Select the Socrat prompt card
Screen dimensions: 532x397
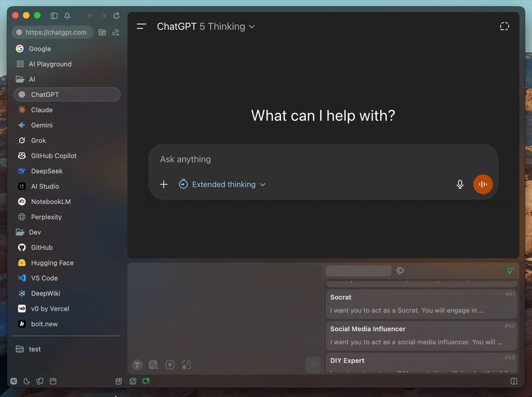tap(421, 304)
